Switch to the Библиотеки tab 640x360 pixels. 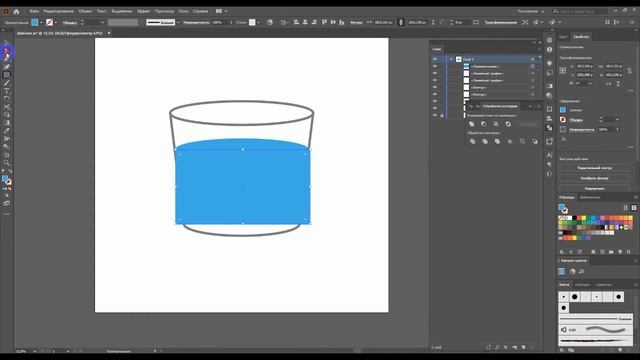click(590, 198)
